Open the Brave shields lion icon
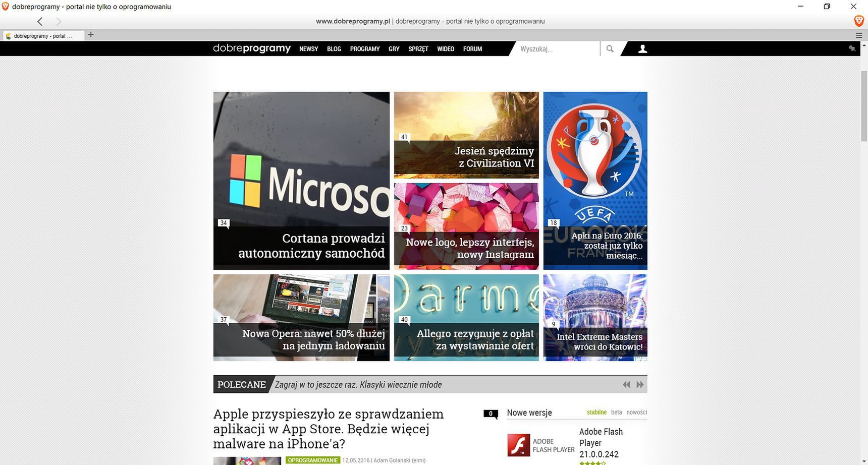This screenshot has width=868, height=465. (x=858, y=21)
